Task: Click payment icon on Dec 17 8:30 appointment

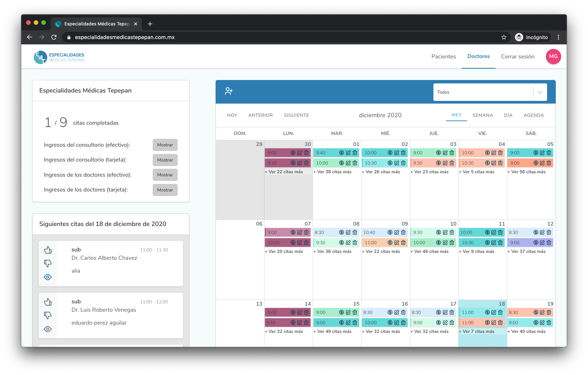Action: [x=439, y=312]
